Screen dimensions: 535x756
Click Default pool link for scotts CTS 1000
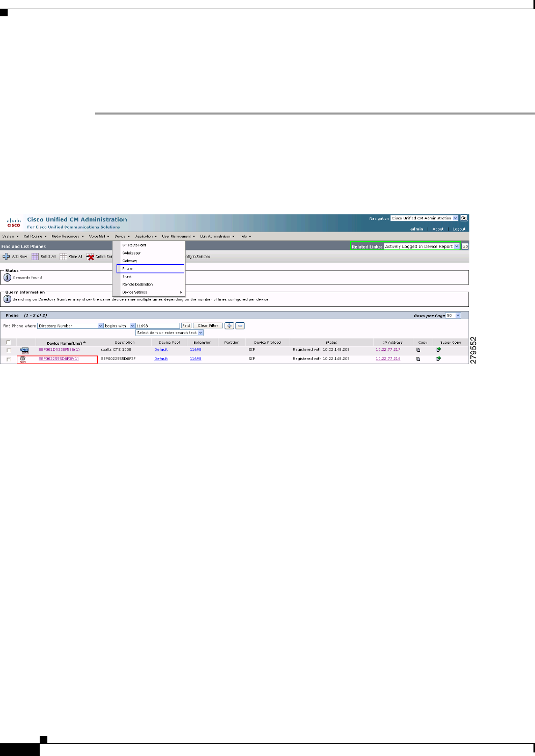[x=161, y=350]
